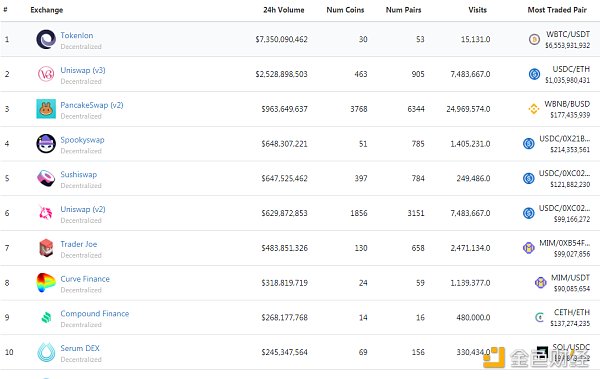Open the PancakeSwap (v2) link

pyautogui.click(x=92, y=105)
